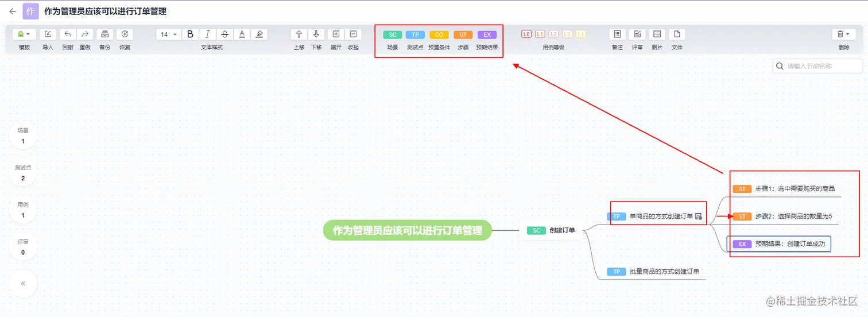Image resolution: width=868 pixels, height=317 pixels.
Task: Set case level L2
Action: (553, 34)
